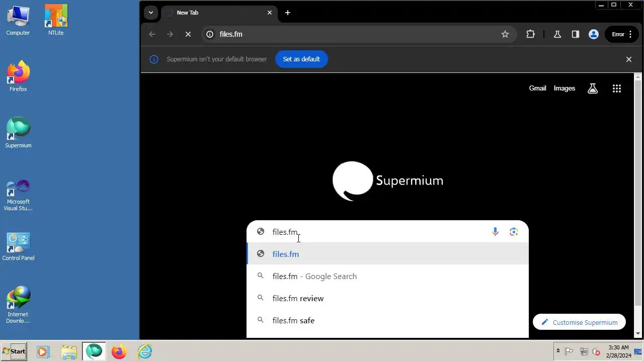Dismiss the default browser infobar
Screen dimensions: 644x362
coord(628,59)
